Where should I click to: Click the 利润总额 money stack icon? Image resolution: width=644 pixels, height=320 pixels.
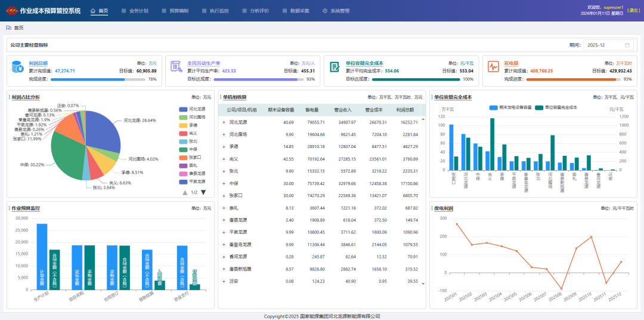tap(17, 67)
